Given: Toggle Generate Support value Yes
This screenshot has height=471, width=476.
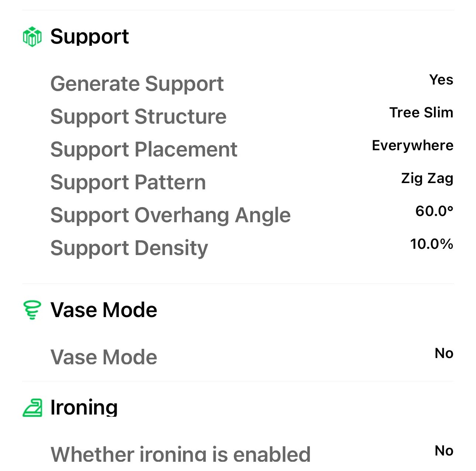Looking at the screenshot, I should click(441, 80).
